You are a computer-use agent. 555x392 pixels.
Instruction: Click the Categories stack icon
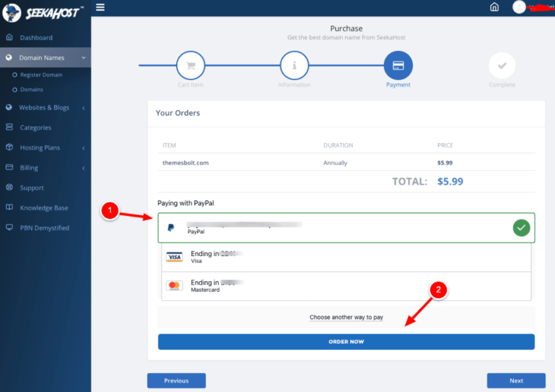(x=10, y=127)
